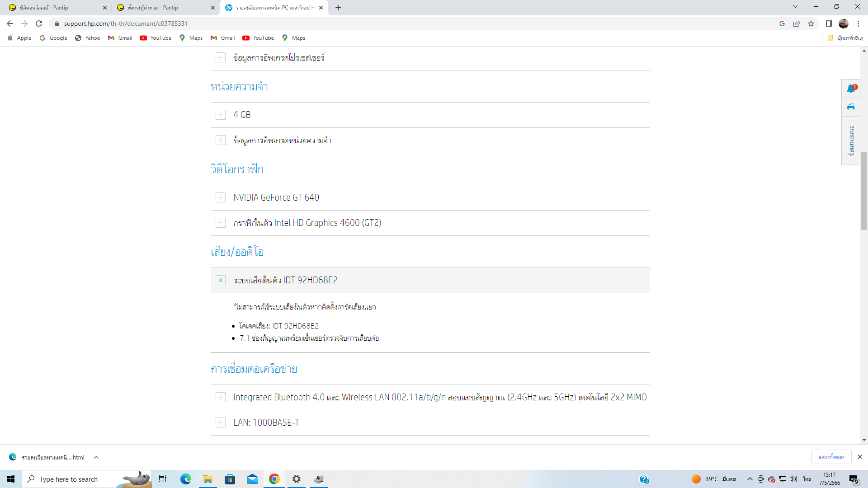Open the first YouTube bookmark
The height and width of the screenshot is (488, 868).
pos(156,38)
